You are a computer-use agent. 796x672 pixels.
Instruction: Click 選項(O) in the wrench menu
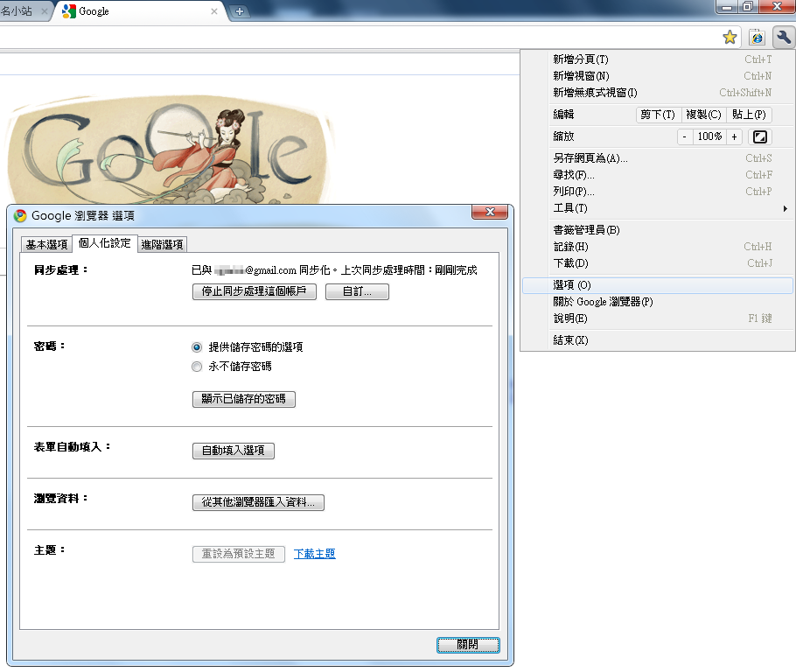(x=658, y=285)
